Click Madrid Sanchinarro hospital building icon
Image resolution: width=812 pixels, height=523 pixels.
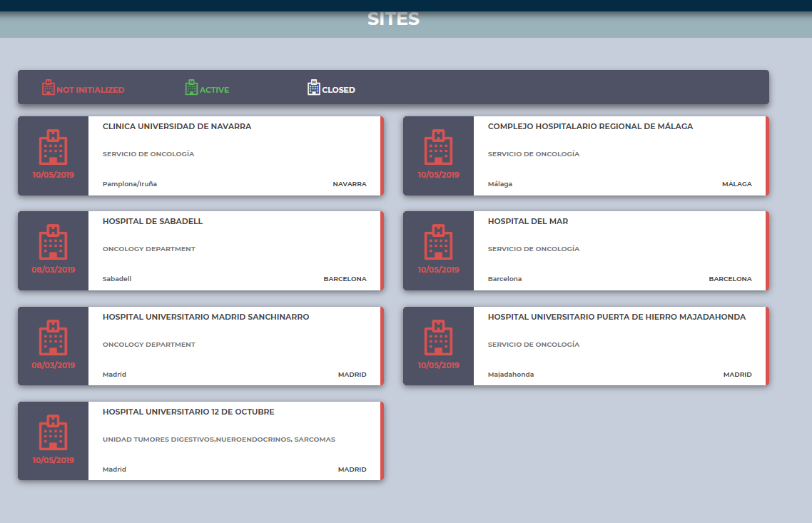click(x=54, y=337)
